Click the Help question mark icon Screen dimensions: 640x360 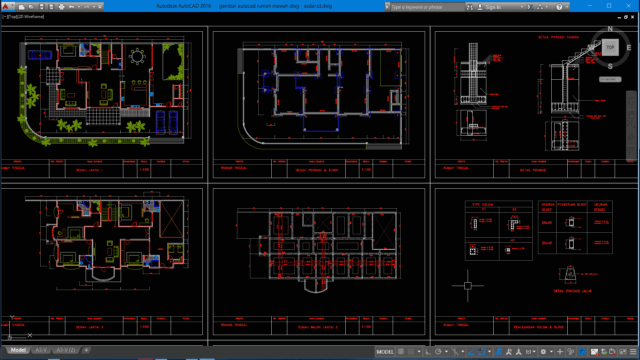click(x=559, y=7)
